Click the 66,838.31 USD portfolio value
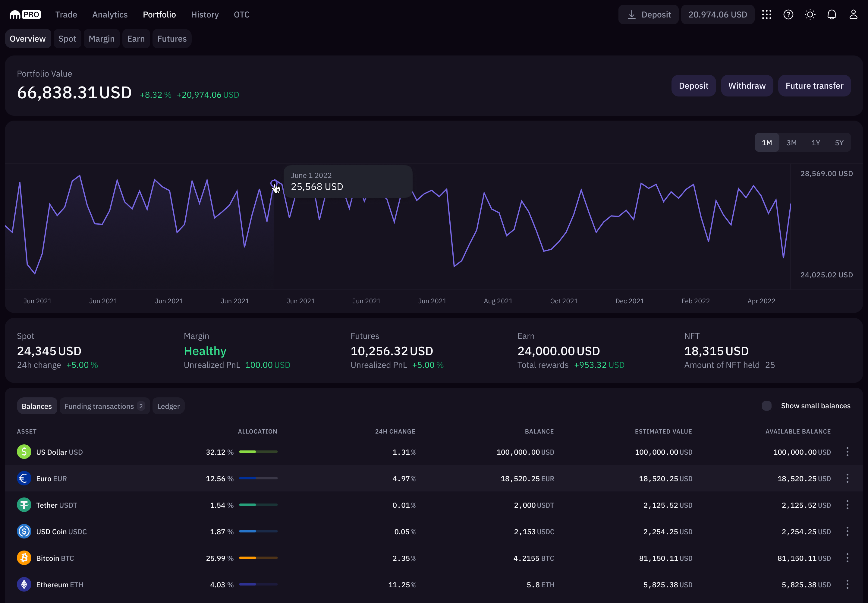This screenshot has width=868, height=603. pyautogui.click(x=74, y=93)
